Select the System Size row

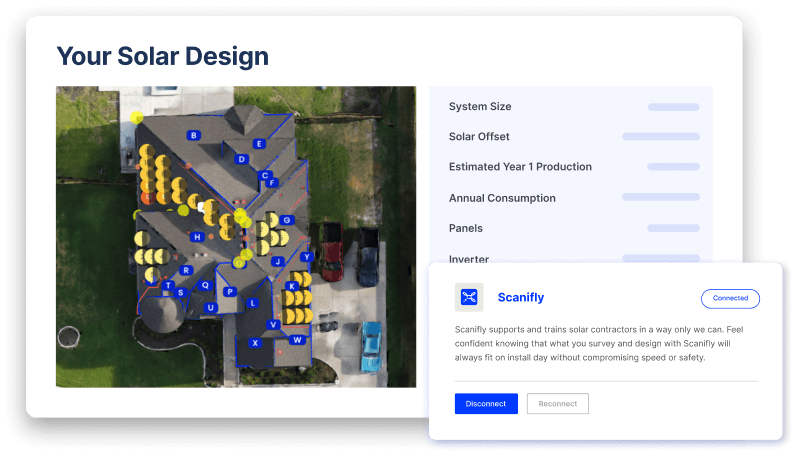coord(571,106)
